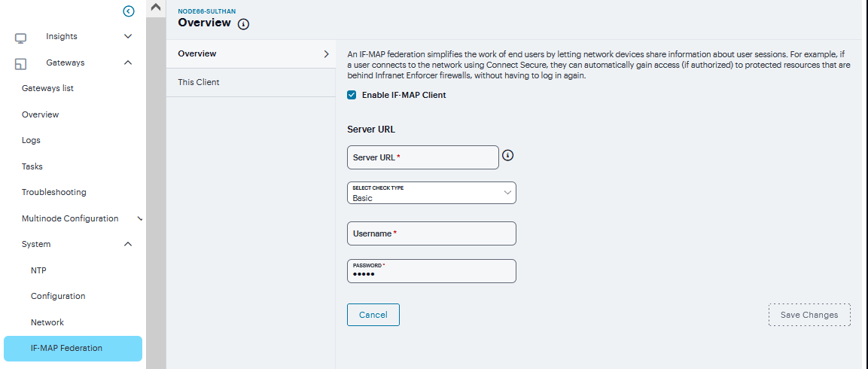Expand the Insights menu chevron
Image resolution: width=868 pixels, height=369 pixels.
click(128, 36)
